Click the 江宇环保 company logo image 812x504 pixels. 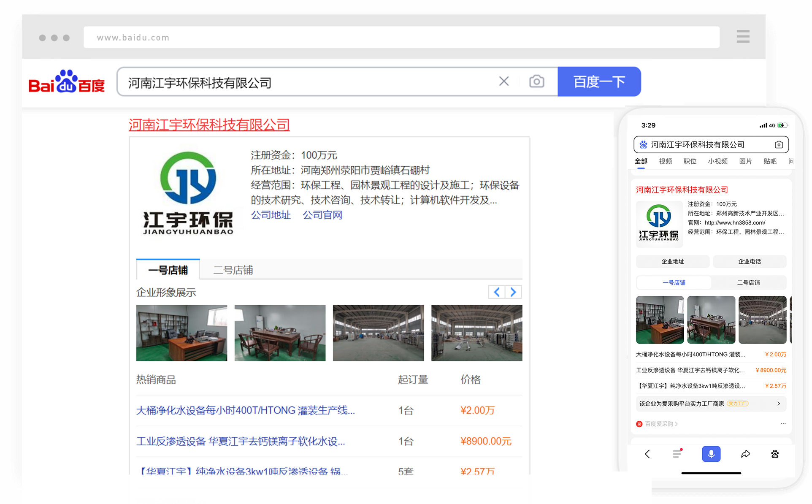[188, 193]
